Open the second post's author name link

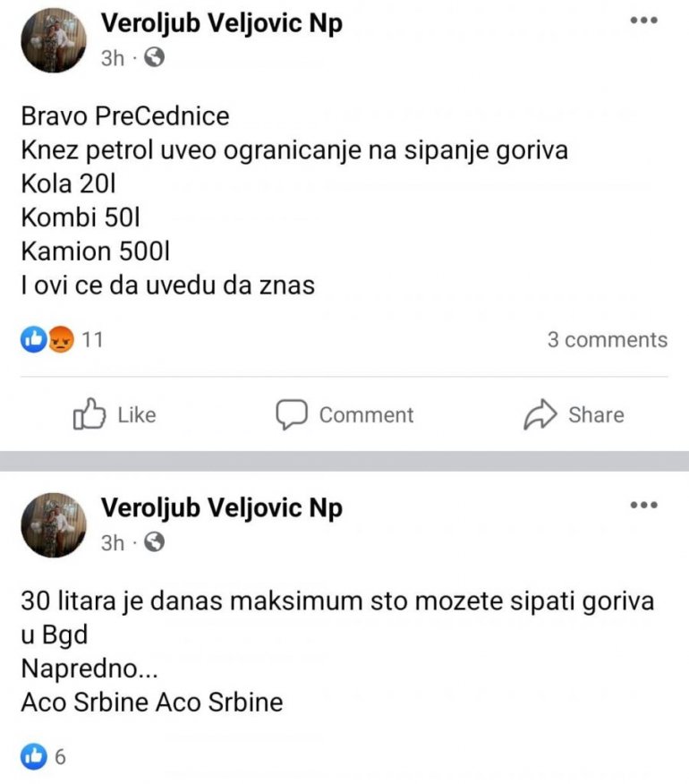point(221,507)
